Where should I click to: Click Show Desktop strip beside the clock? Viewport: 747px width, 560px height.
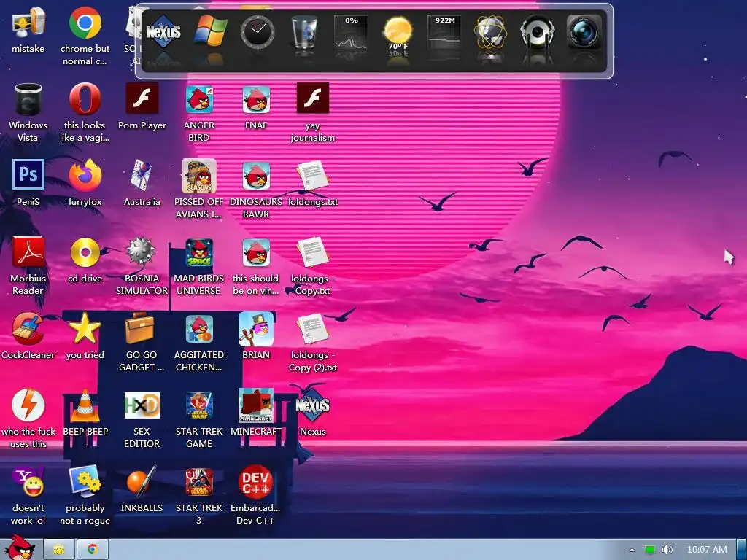(742, 550)
